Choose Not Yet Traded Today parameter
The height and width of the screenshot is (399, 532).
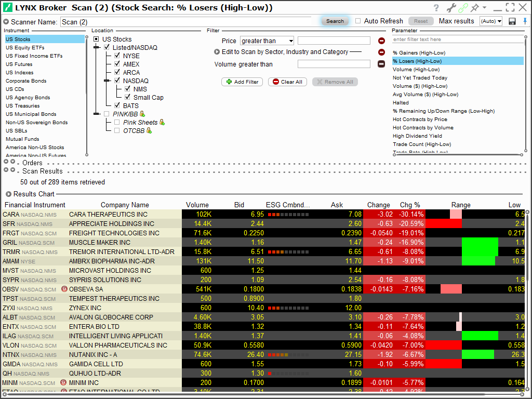[420, 78]
